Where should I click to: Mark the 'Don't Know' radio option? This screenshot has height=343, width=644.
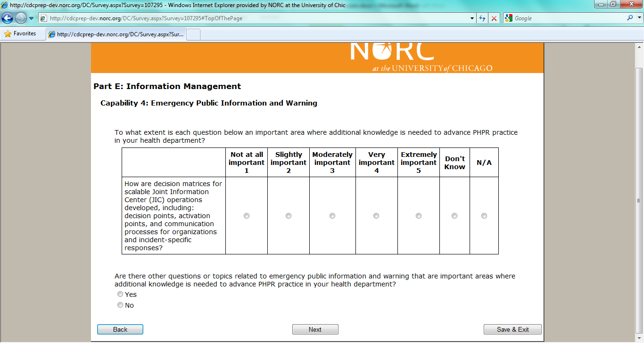tap(454, 216)
